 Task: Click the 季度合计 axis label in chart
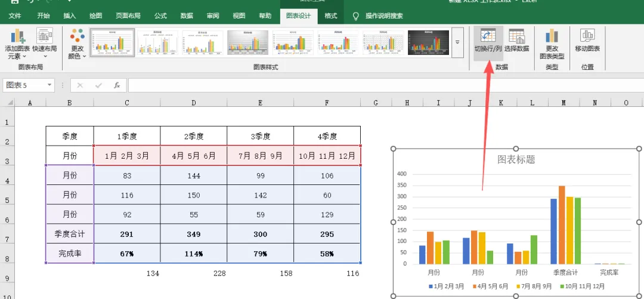565,272
